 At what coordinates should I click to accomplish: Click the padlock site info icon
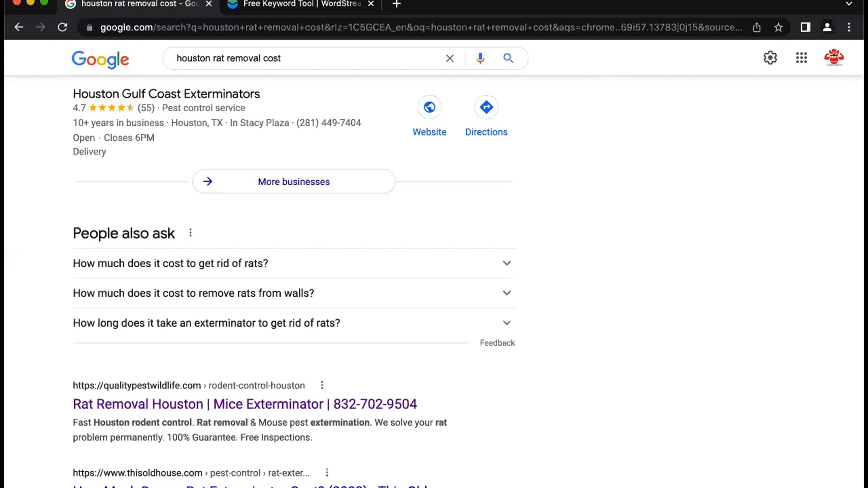tap(90, 28)
